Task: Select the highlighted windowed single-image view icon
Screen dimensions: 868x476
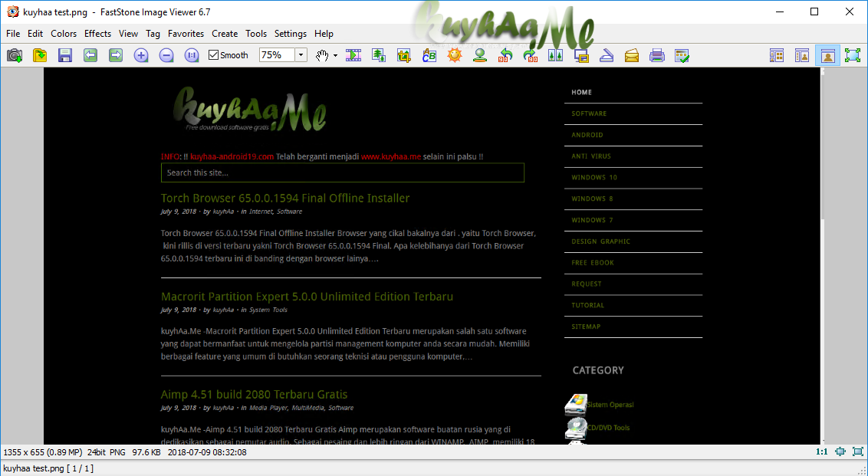Action: [827, 55]
